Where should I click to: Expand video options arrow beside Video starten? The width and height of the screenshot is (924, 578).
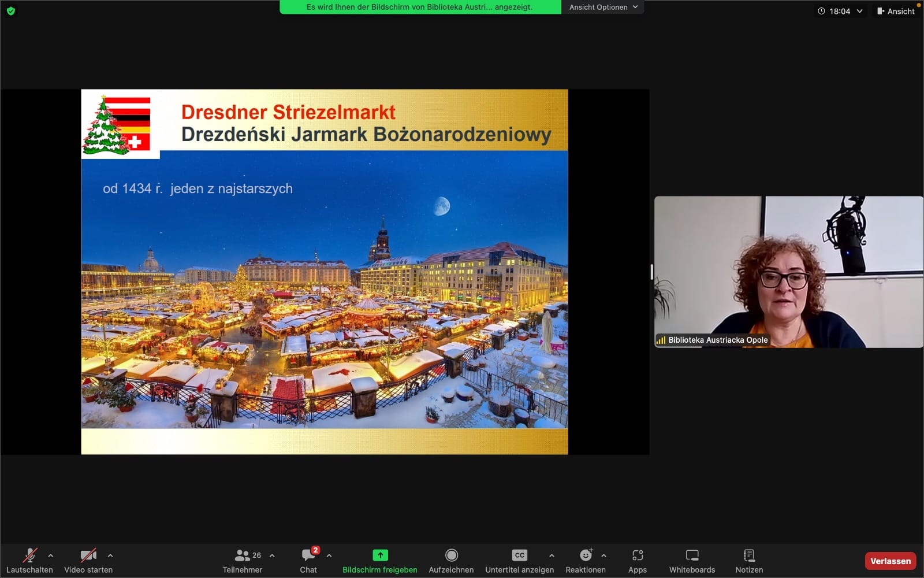(110, 555)
